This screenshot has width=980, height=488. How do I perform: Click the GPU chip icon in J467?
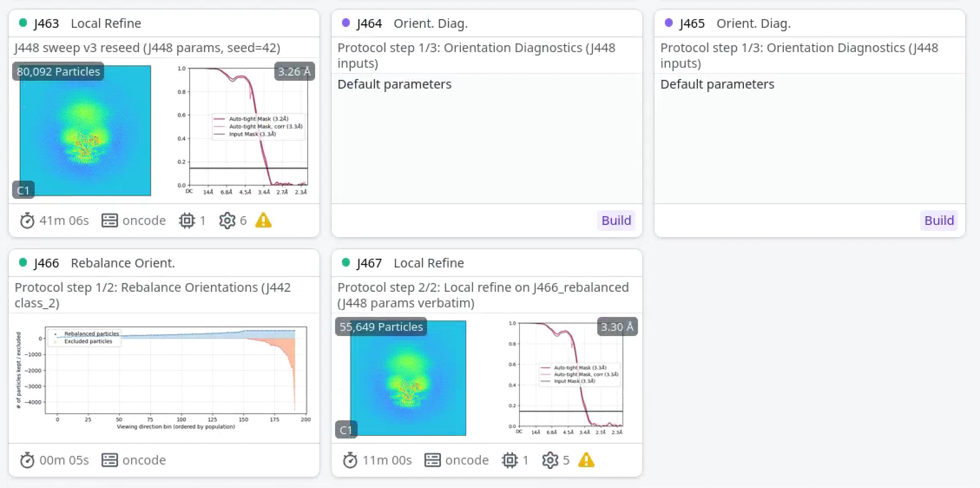[x=510, y=460]
